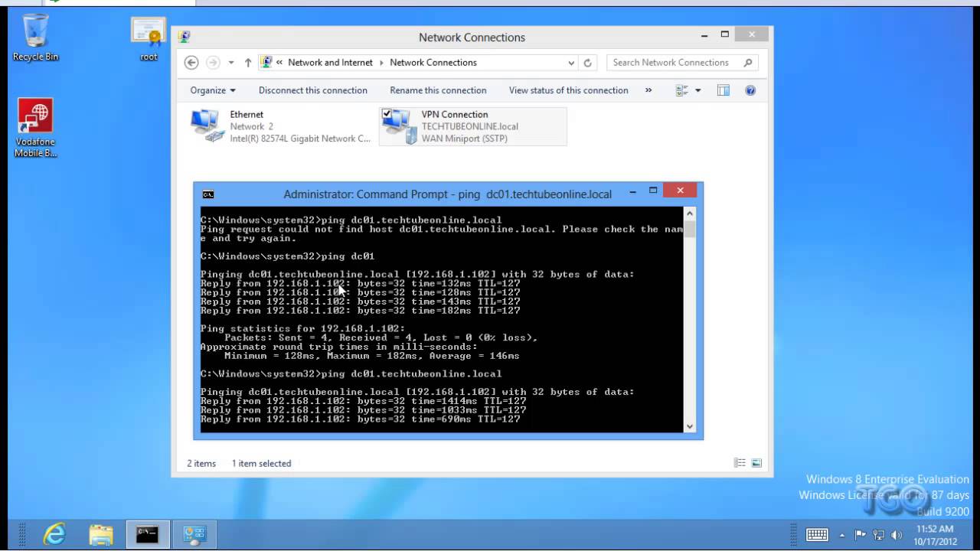Open File Explorer from the taskbar
Viewport: 980px width, 551px height.
coord(101,534)
